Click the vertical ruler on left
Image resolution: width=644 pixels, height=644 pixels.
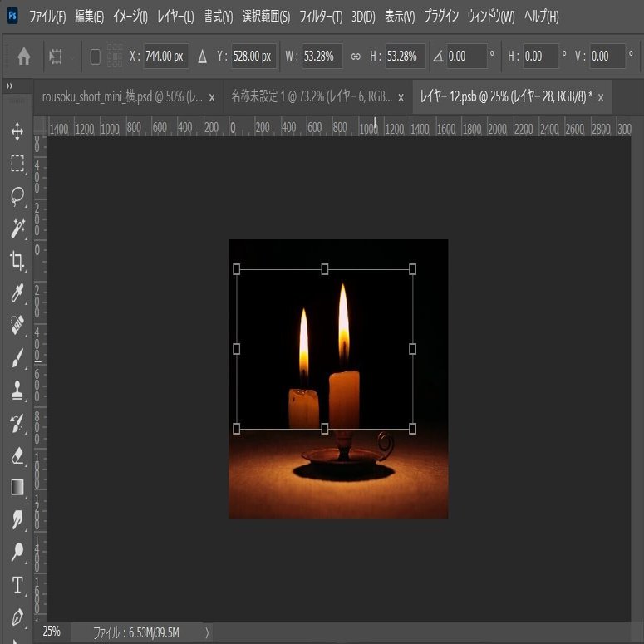point(39,379)
